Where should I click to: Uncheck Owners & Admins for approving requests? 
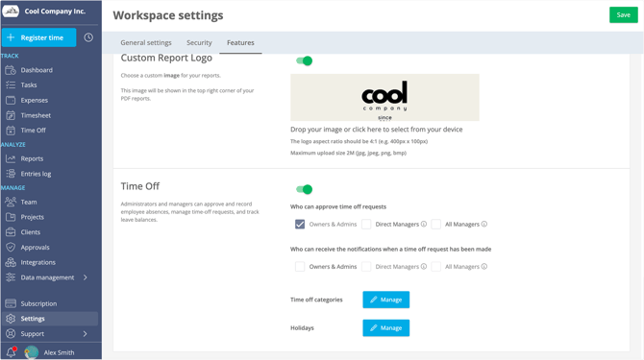[300, 225]
